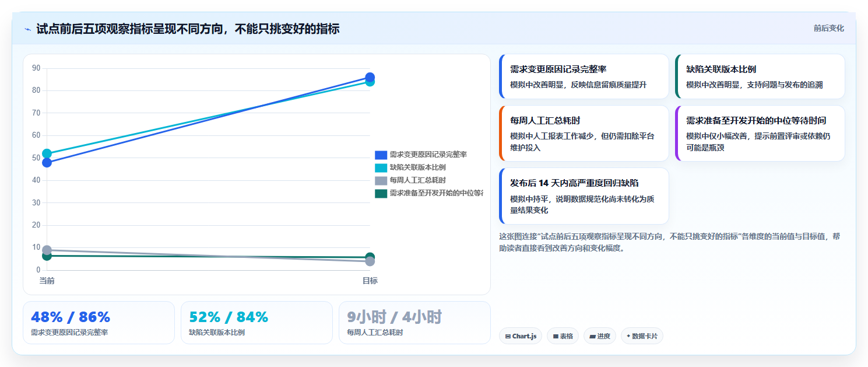Click the 52% / 84% stat card
868x367 pixels.
coord(256,323)
